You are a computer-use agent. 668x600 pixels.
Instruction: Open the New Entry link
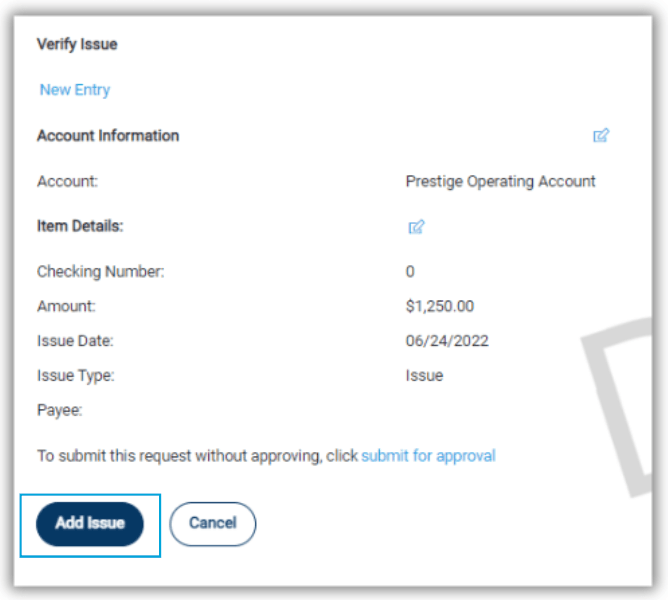coord(75,90)
